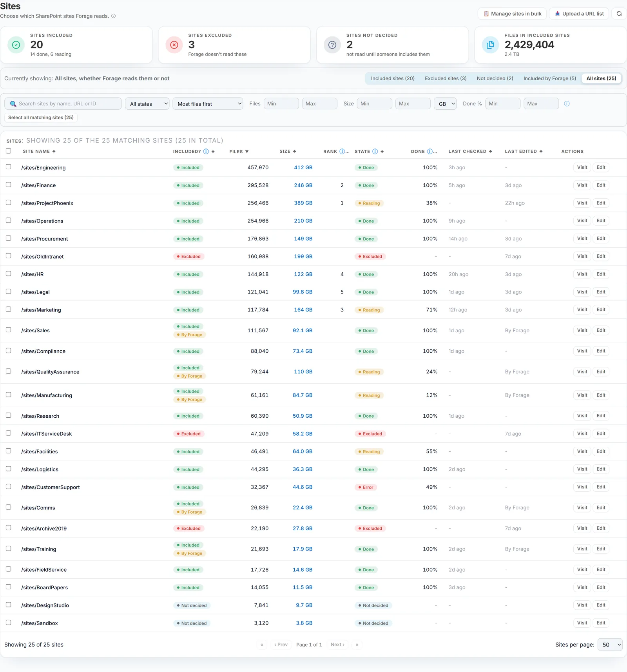Viewport: 627px width, 672px height.
Task: Switch to Not decided (2) tab
Action: point(495,78)
